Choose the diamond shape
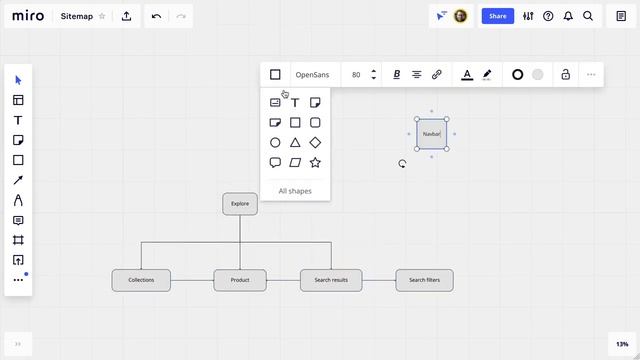This screenshot has width=640, height=360. coord(315,142)
